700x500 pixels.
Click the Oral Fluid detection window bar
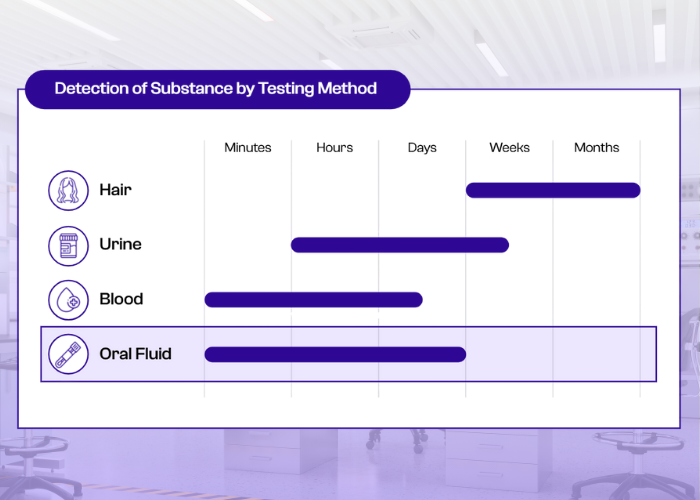coord(335,354)
